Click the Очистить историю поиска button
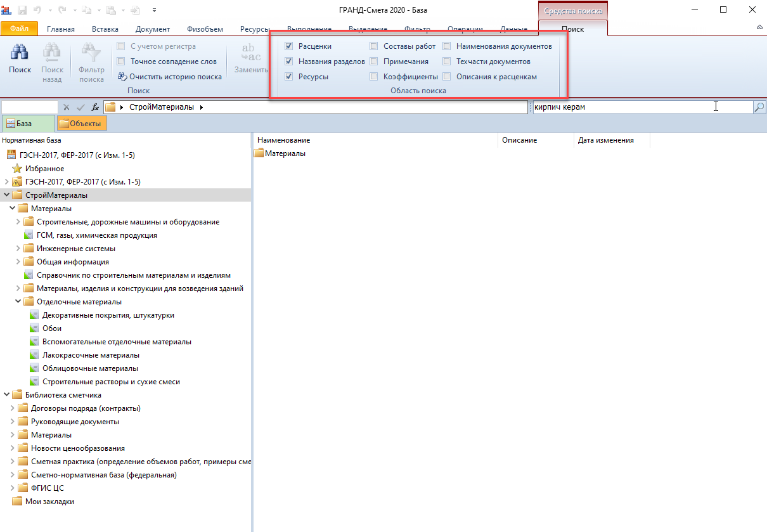Screen dimensions: 767x532 (x=170, y=77)
